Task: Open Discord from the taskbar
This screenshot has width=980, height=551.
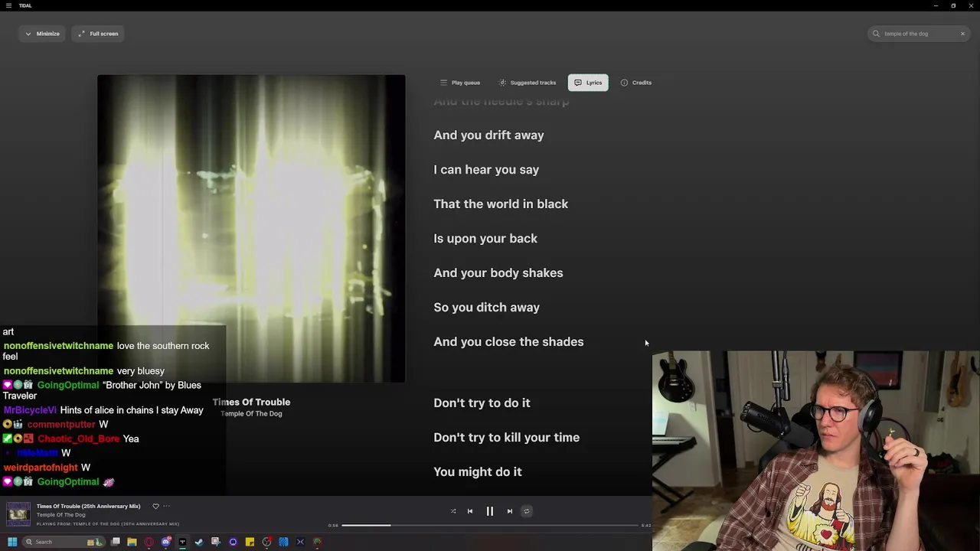Action: (165, 542)
